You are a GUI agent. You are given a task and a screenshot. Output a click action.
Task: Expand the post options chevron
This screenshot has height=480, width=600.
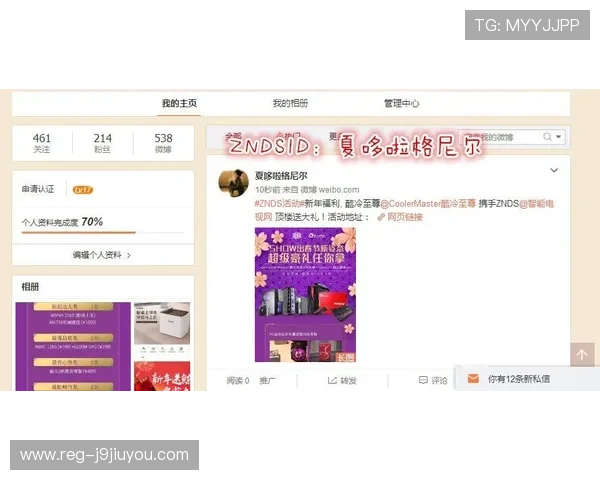coord(554,170)
